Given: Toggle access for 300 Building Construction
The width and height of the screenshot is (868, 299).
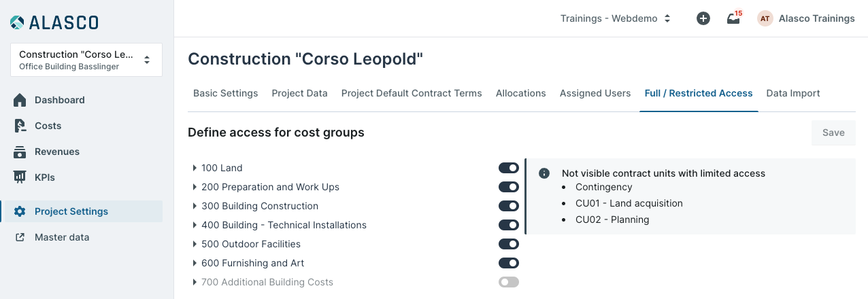Looking at the screenshot, I should pos(509,206).
